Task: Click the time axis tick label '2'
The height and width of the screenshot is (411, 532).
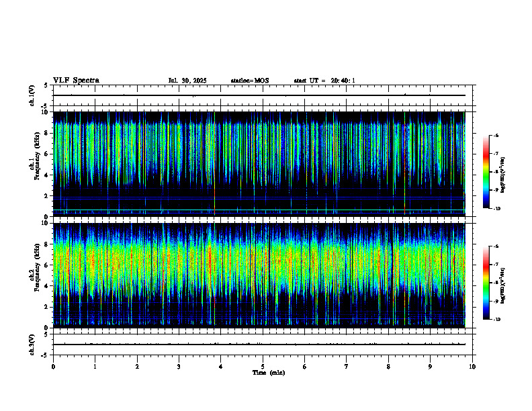Action: click(137, 367)
